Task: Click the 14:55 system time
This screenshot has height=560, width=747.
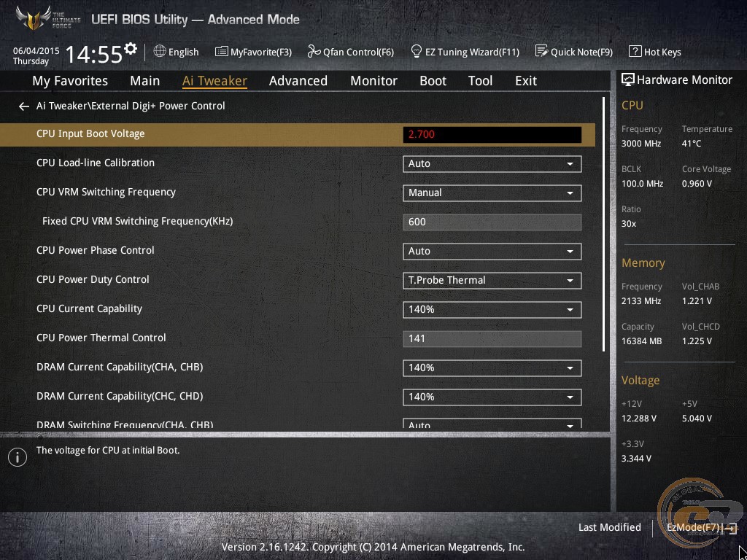Action: [93, 54]
